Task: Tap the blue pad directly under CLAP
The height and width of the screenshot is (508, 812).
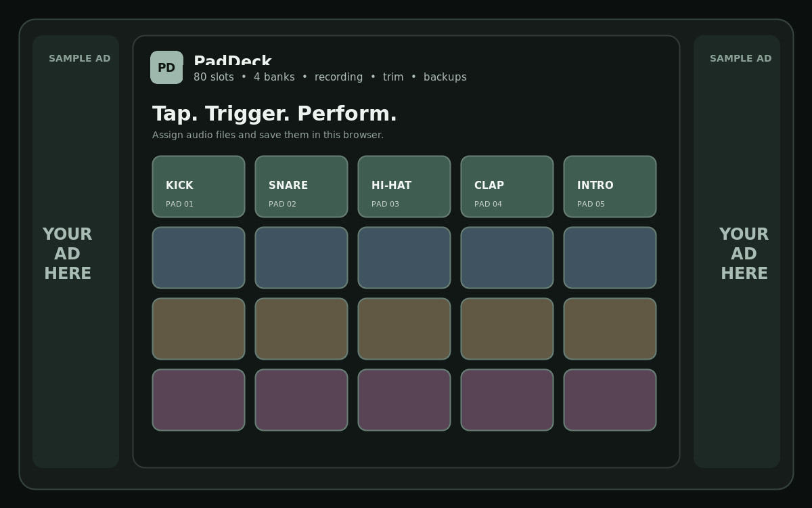Action: pos(507,257)
